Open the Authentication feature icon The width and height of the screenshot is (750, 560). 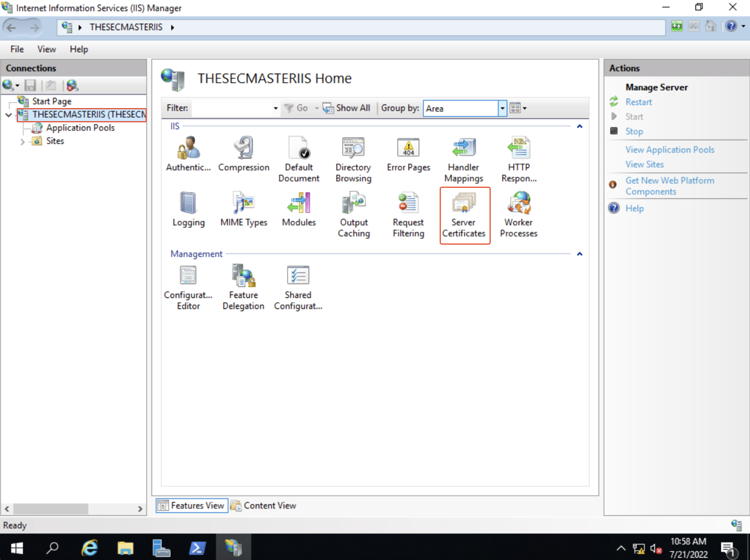pyautogui.click(x=188, y=154)
